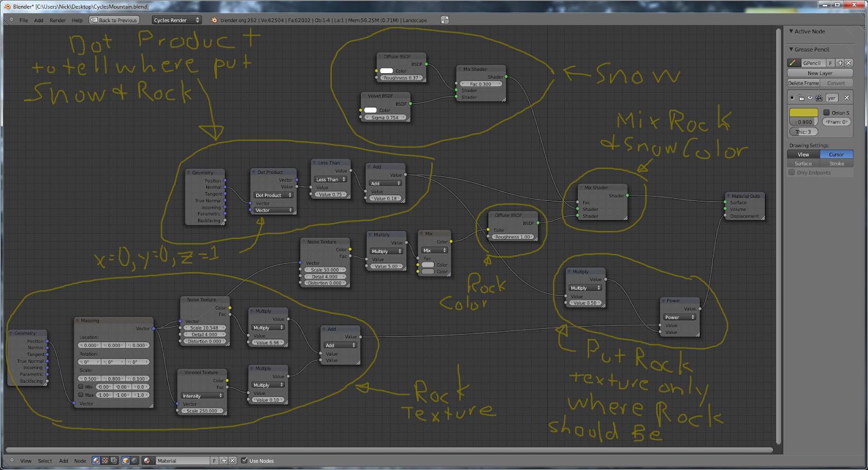Click Back to Previous button

tap(114, 20)
